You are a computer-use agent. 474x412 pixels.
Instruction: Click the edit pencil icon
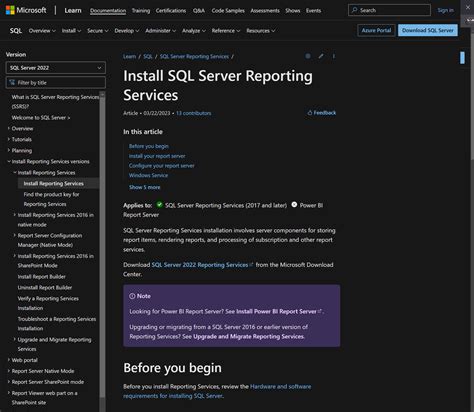(x=321, y=56)
